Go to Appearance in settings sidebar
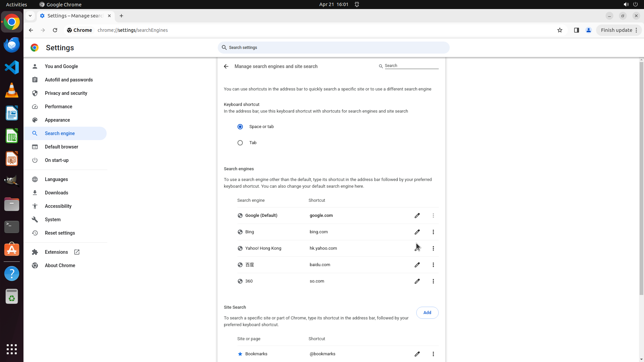Screen dimensions: 644x362 57,120
